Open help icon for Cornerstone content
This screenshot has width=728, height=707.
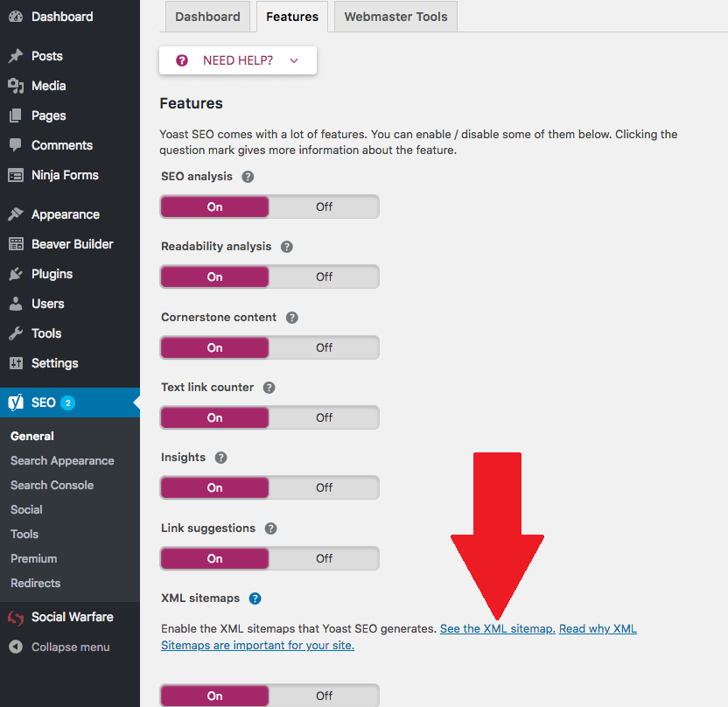point(292,318)
